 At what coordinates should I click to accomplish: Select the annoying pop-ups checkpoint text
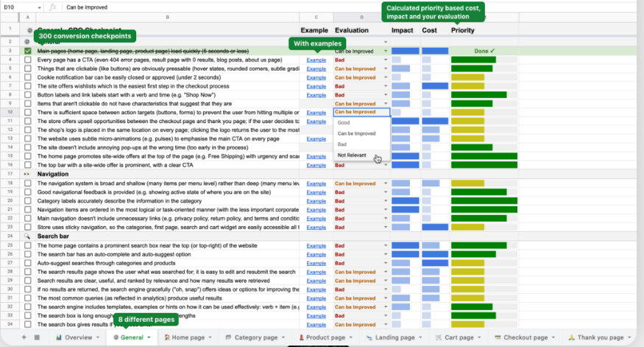[x=143, y=147]
